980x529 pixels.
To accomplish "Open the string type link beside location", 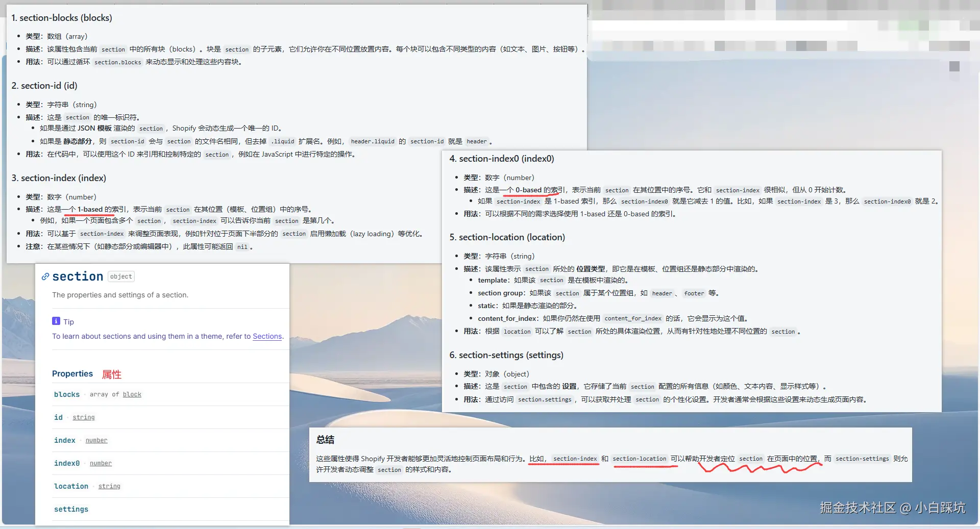I will tap(109, 486).
